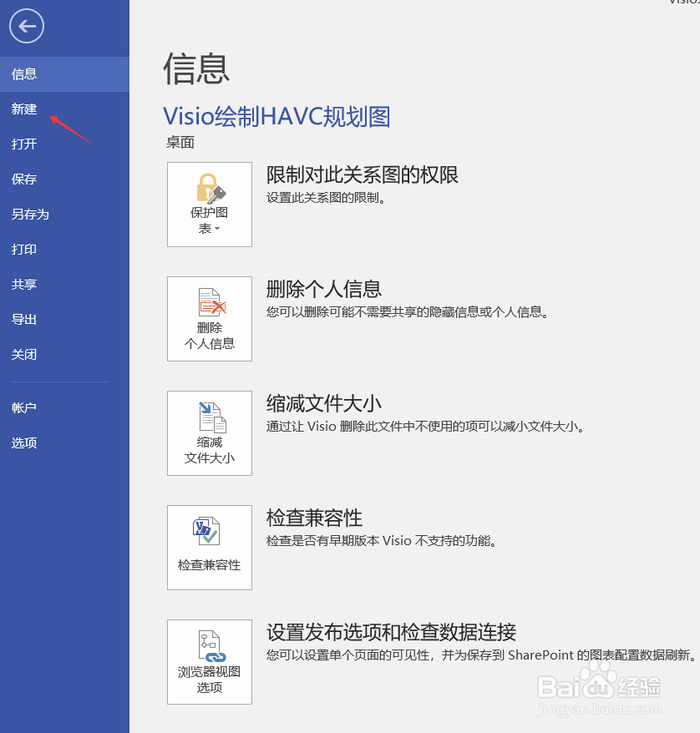
Task: Click the 检查兼容性 section heading
Action: (314, 518)
